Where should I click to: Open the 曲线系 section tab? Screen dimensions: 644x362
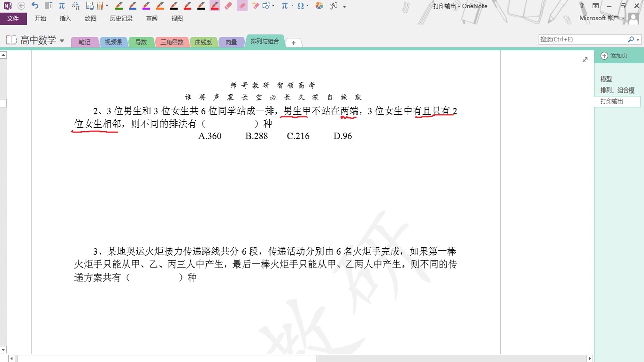(204, 42)
